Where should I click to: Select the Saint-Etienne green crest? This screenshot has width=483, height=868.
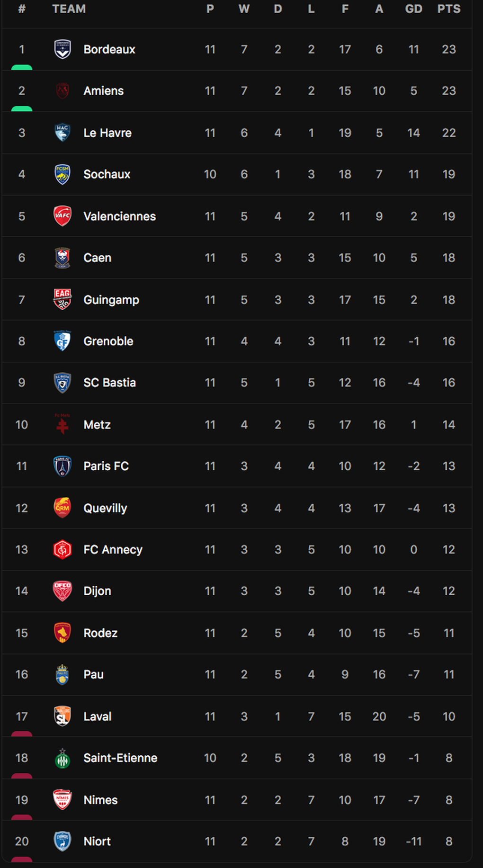63,758
